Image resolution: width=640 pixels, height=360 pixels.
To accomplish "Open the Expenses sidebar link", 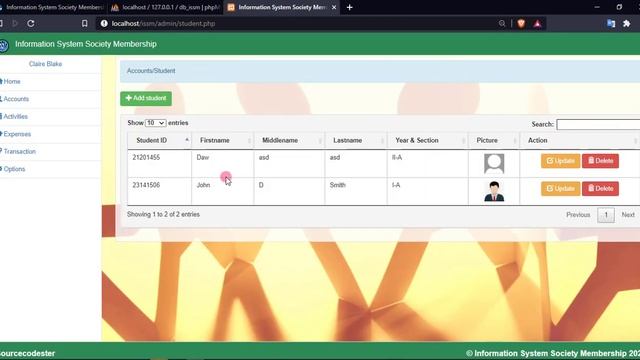I will point(16,134).
